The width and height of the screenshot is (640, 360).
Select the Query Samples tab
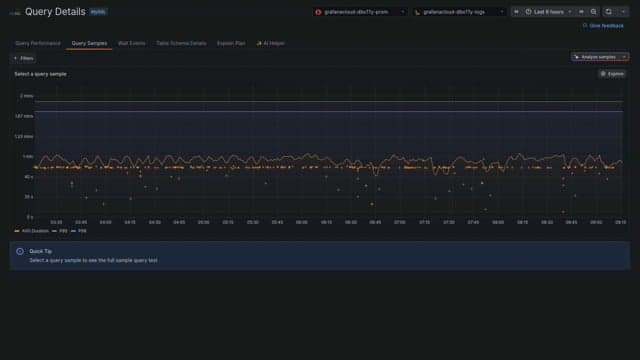click(x=89, y=43)
